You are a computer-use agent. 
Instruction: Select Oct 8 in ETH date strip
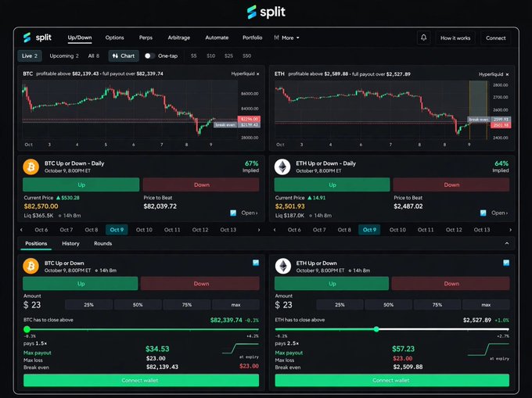344,230
